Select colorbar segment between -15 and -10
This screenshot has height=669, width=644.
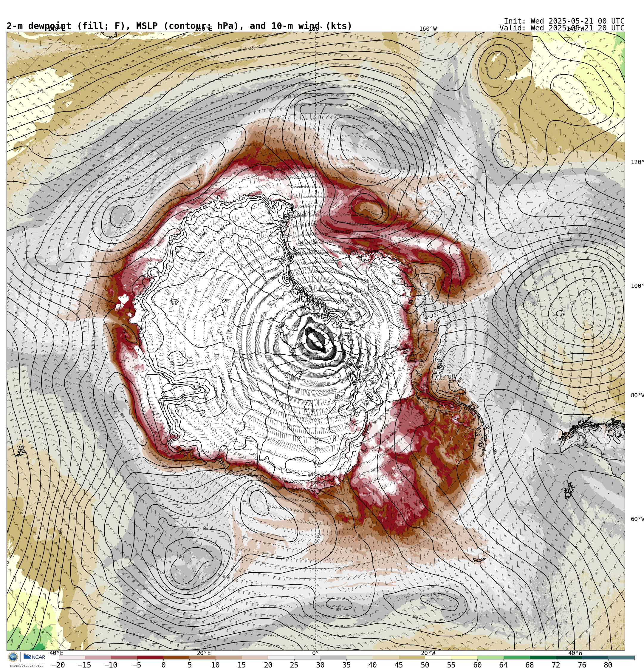pyautogui.click(x=98, y=657)
